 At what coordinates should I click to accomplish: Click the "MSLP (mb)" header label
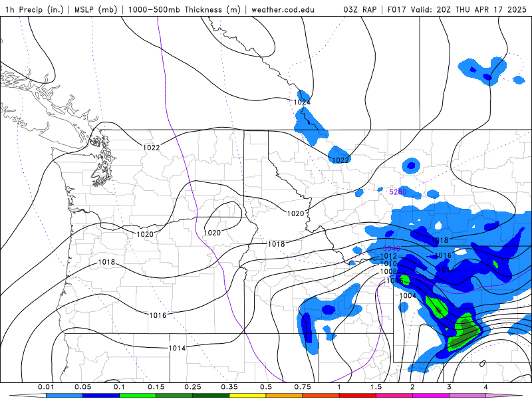pos(96,9)
